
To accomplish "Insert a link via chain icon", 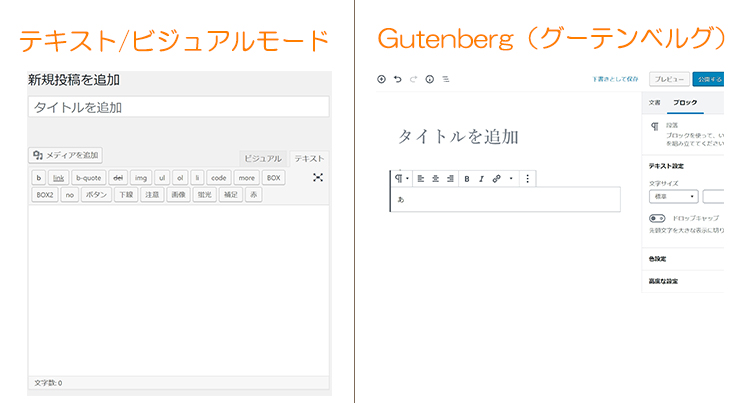I will point(496,179).
